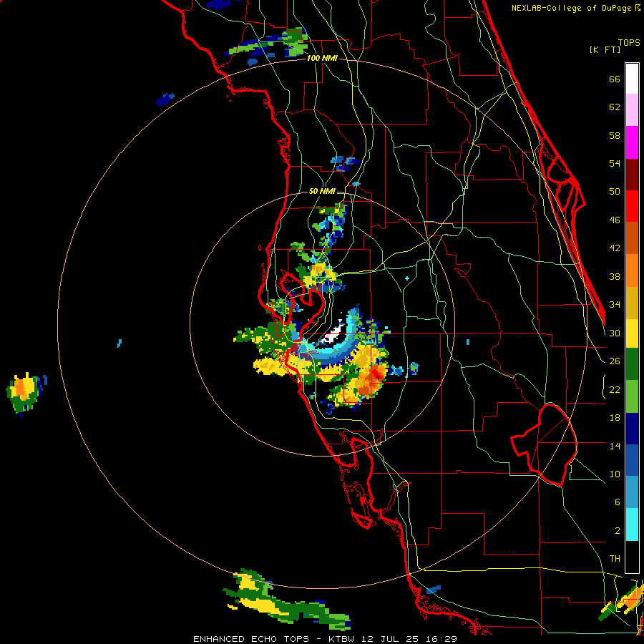Image resolution: width=644 pixels, height=644 pixels.
Task: Click the 22 value on the scale
Action: click(615, 390)
